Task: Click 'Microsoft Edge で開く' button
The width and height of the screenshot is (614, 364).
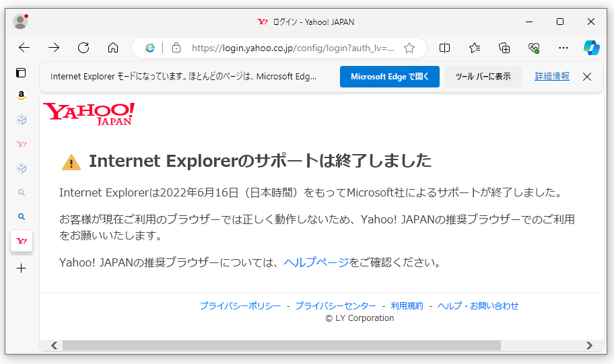Action: (x=390, y=77)
